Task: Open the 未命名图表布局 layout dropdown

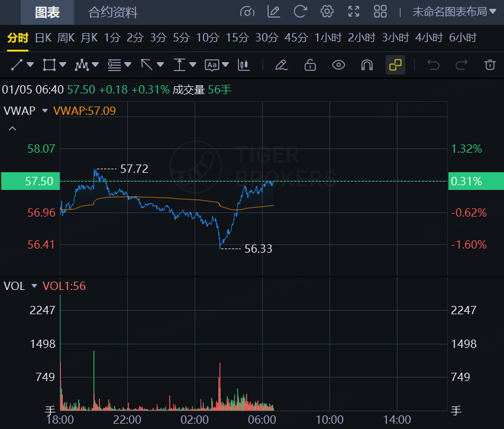Action: [x=454, y=11]
